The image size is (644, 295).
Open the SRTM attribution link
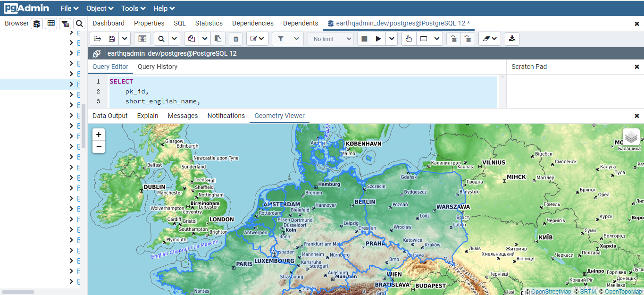(588, 292)
